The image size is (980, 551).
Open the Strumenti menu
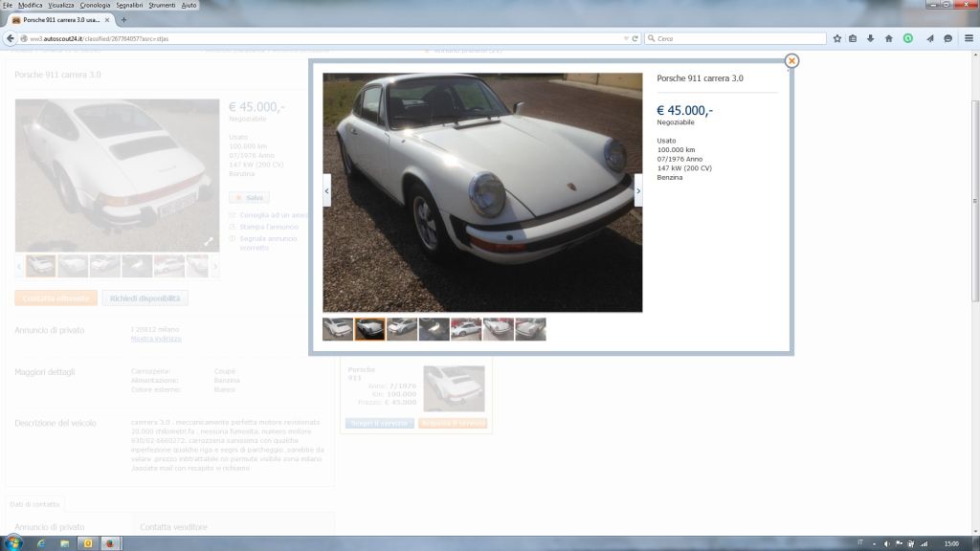(162, 5)
